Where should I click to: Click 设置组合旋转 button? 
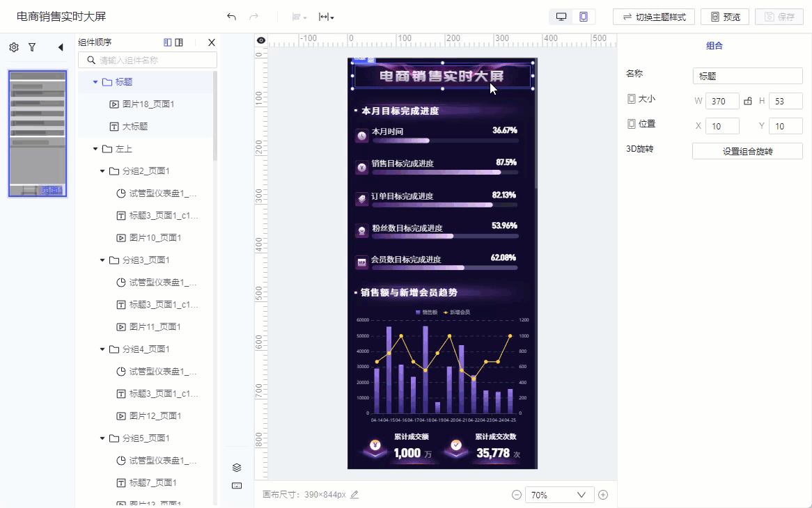747,151
